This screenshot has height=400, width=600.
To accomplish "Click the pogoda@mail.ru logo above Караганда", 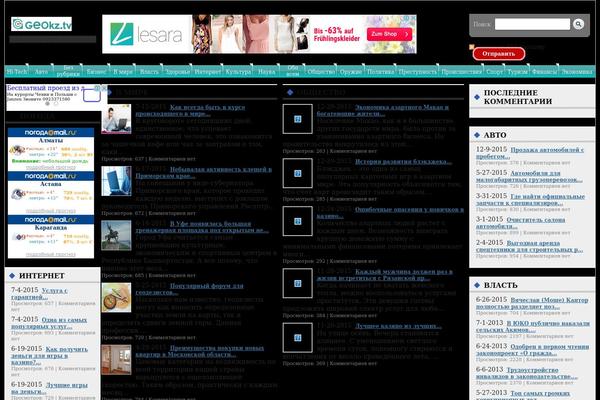I will [51, 220].
